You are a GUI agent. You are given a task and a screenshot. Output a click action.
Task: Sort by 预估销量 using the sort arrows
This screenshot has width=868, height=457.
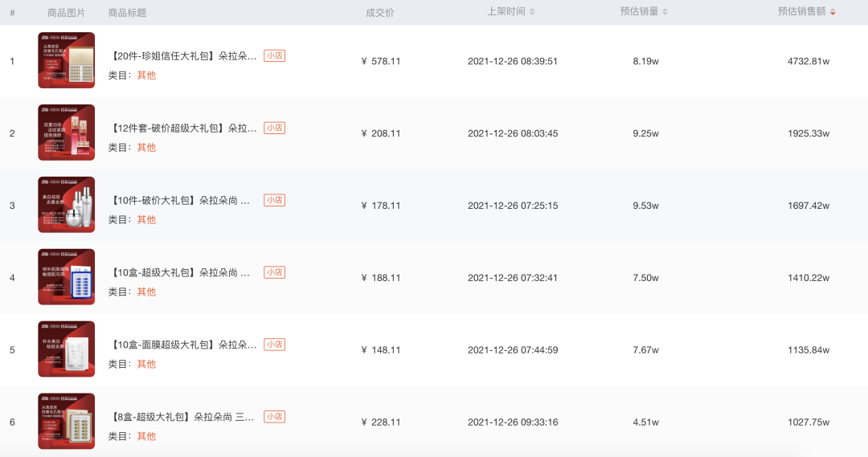665,11
